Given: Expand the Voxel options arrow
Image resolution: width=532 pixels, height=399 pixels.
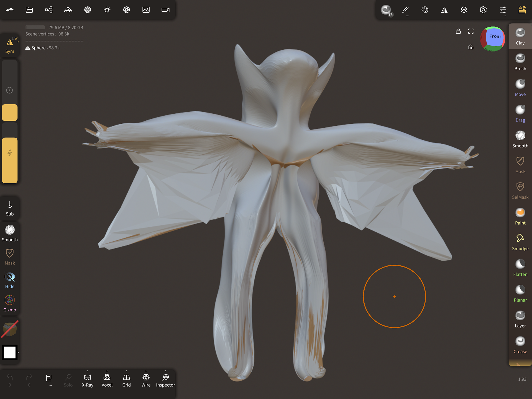Looking at the screenshot, I should [x=107, y=371].
